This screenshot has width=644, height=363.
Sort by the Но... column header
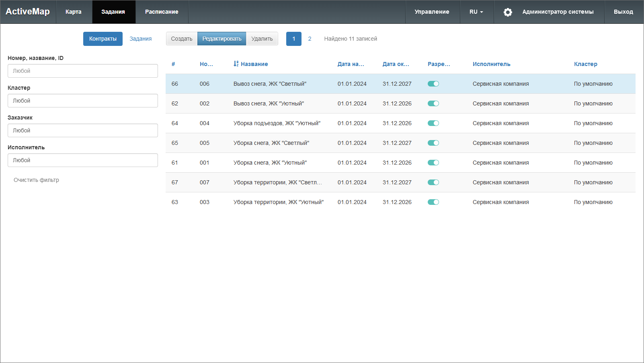coord(206,64)
